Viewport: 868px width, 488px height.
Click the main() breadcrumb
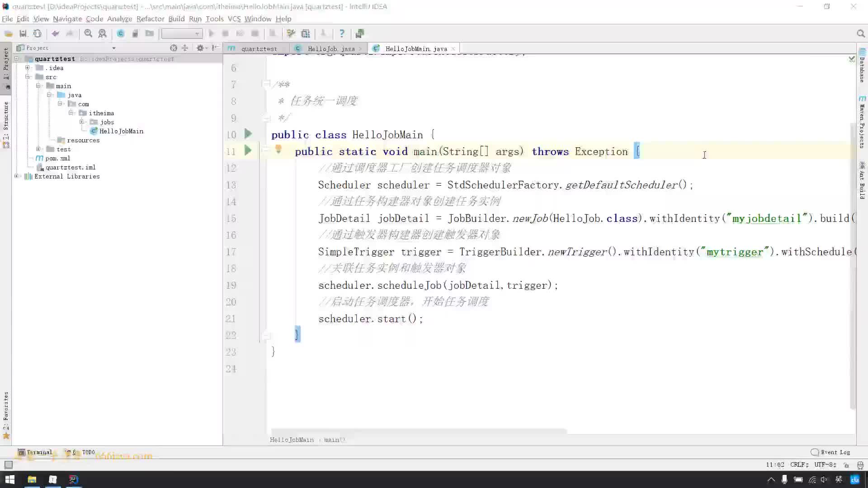(335, 440)
